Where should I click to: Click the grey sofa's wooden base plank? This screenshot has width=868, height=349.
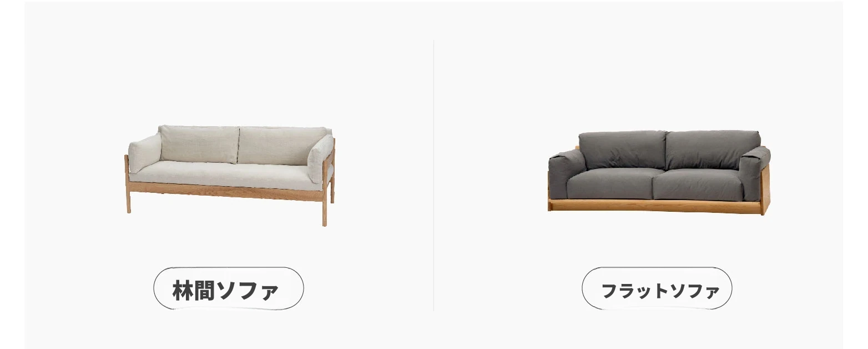[655, 206]
